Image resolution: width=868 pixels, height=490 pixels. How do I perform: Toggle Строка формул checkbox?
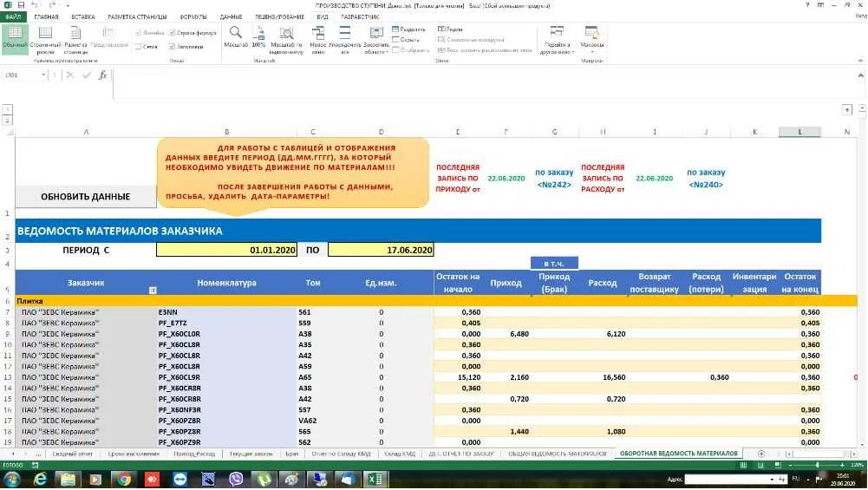pyautogui.click(x=173, y=33)
